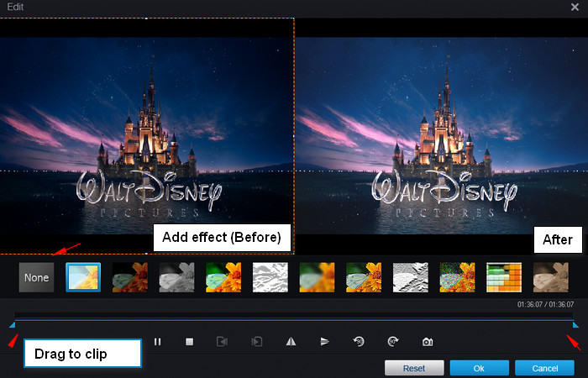Select the None effect option
Viewport: 588px width, 378px height.
point(36,277)
